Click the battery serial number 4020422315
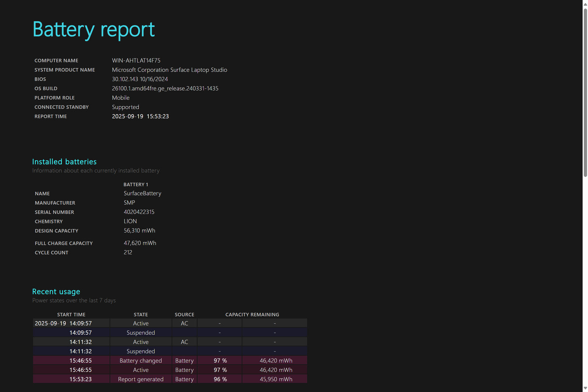The image size is (588, 392). (139, 212)
